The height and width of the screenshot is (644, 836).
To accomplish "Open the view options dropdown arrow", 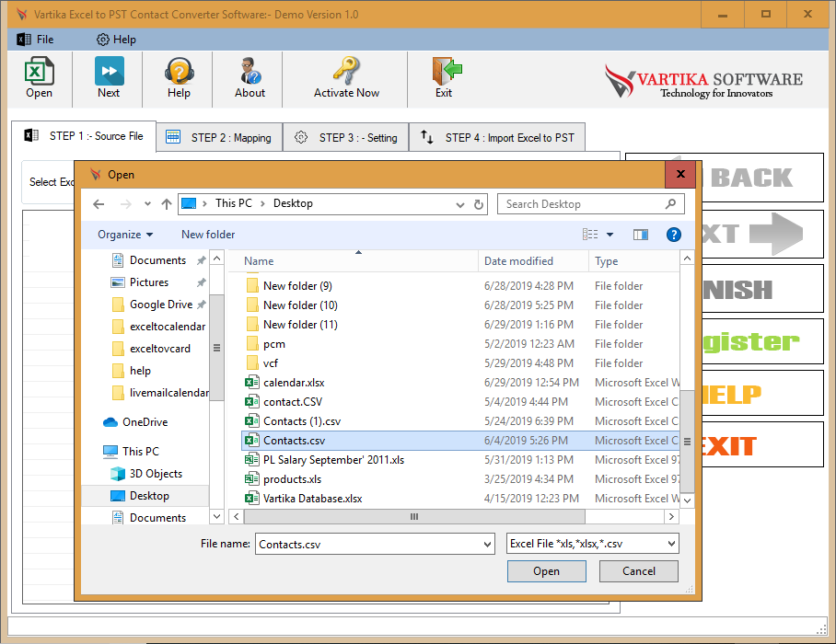I will [x=610, y=235].
